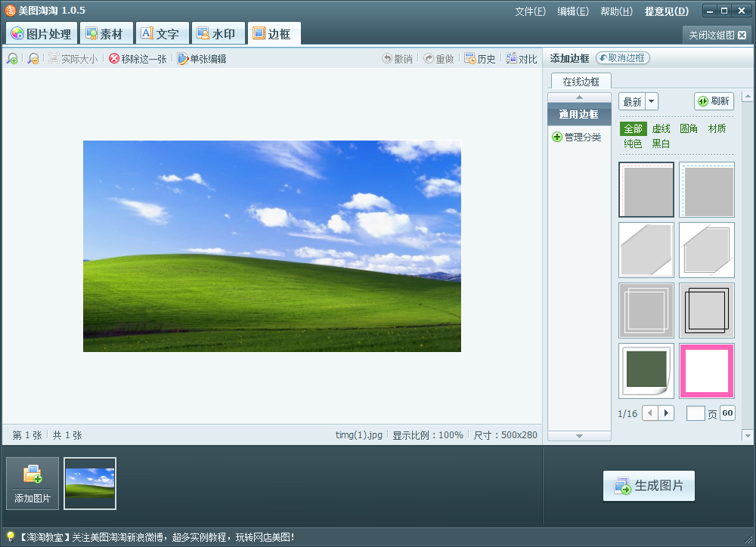Screen dimensions: 756x547
Task: Switch to the 水印 watermark tab
Action: 217,33
